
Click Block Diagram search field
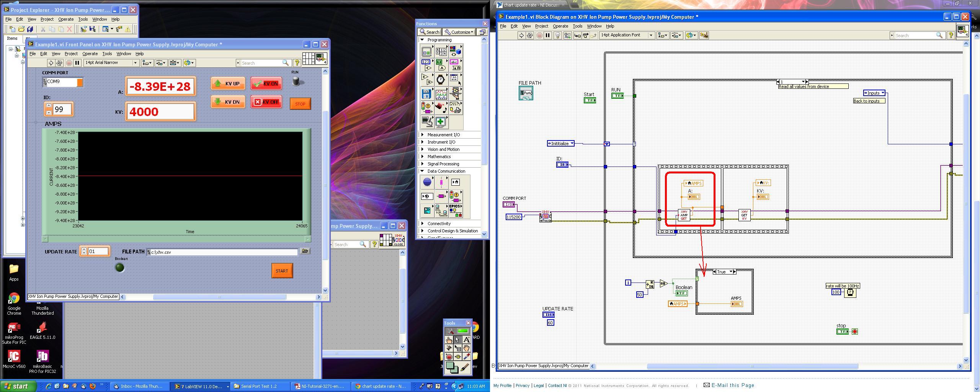point(917,35)
